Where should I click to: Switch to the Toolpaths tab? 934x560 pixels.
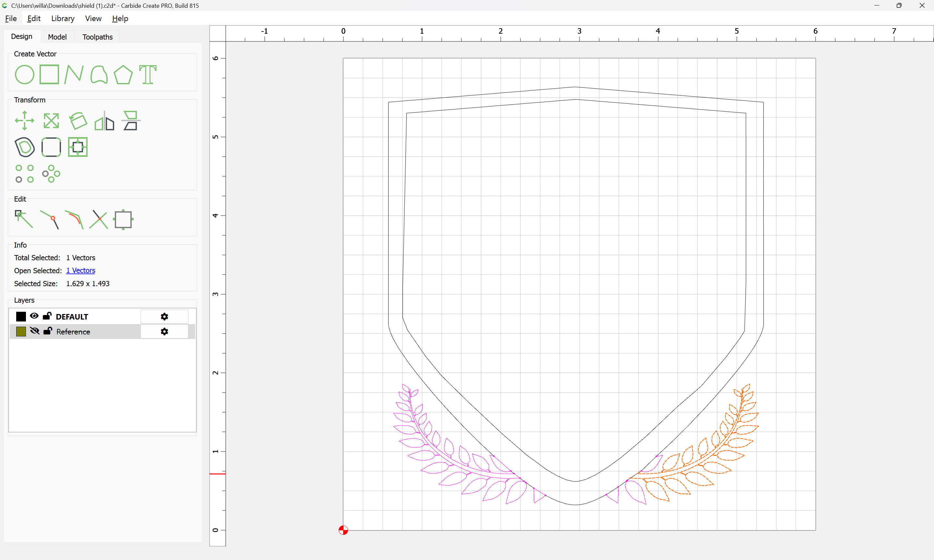click(x=97, y=37)
